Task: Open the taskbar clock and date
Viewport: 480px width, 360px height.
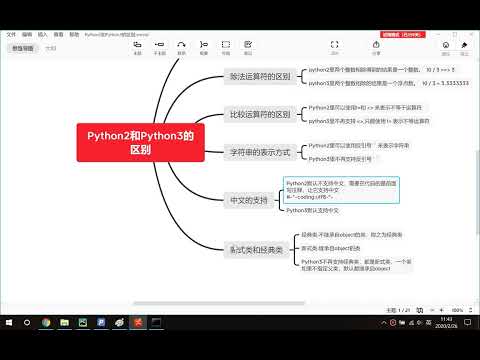Action: [x=446, y=323]
